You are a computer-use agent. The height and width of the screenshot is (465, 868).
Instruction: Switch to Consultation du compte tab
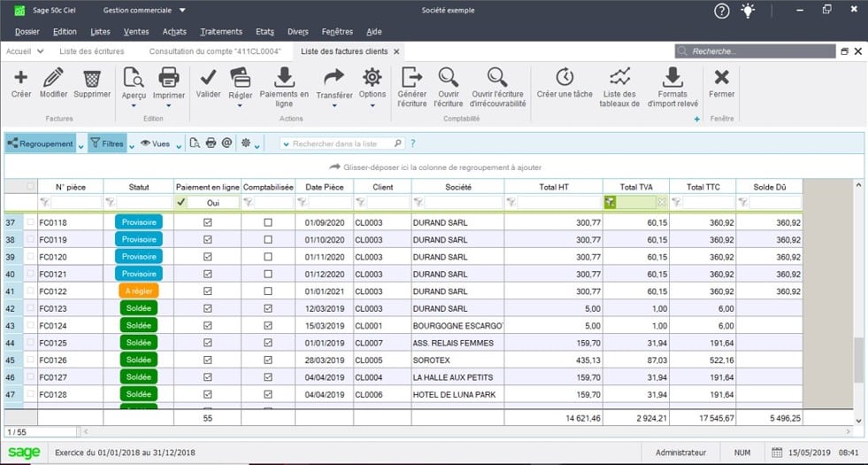(215, 51)
